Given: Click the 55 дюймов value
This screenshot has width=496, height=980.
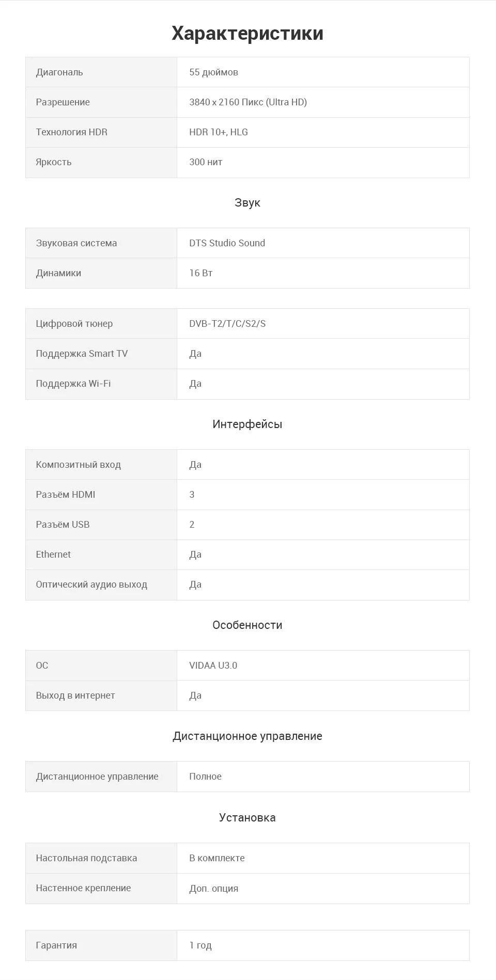Looking at the screenshot, I should 213,72.
